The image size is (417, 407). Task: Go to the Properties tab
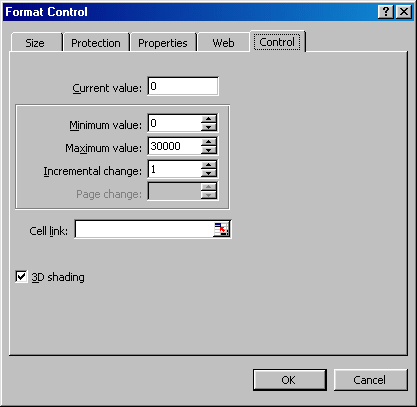[163, 43]
